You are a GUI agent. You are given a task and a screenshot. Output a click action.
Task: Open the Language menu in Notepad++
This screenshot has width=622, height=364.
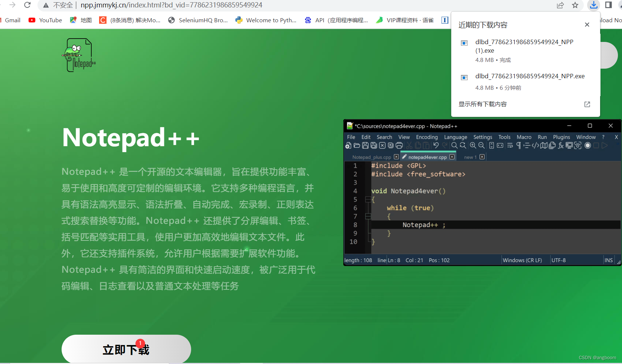click(x=455, y=137)
